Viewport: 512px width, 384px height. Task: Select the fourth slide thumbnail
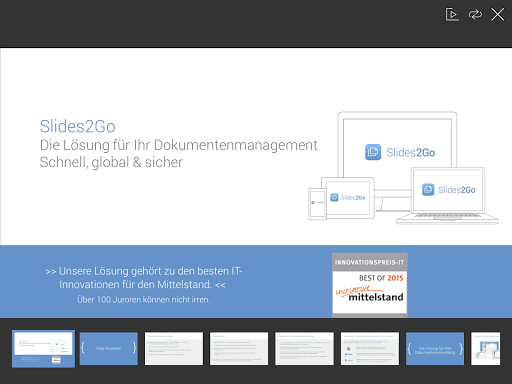(239, 348)
